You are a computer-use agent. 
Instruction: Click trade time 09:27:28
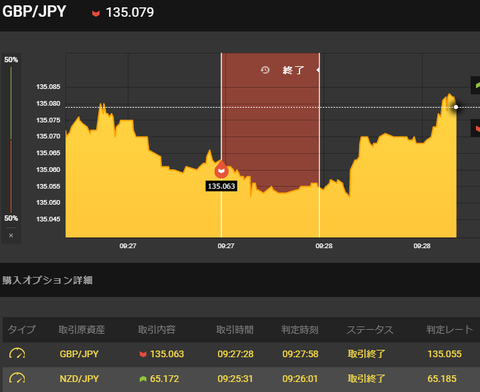(x=236, y=354)
